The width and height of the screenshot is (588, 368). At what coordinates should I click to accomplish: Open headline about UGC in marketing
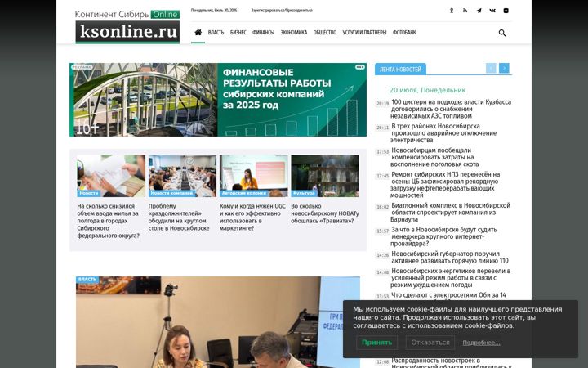pyautogui.click(x=252, y=217)
